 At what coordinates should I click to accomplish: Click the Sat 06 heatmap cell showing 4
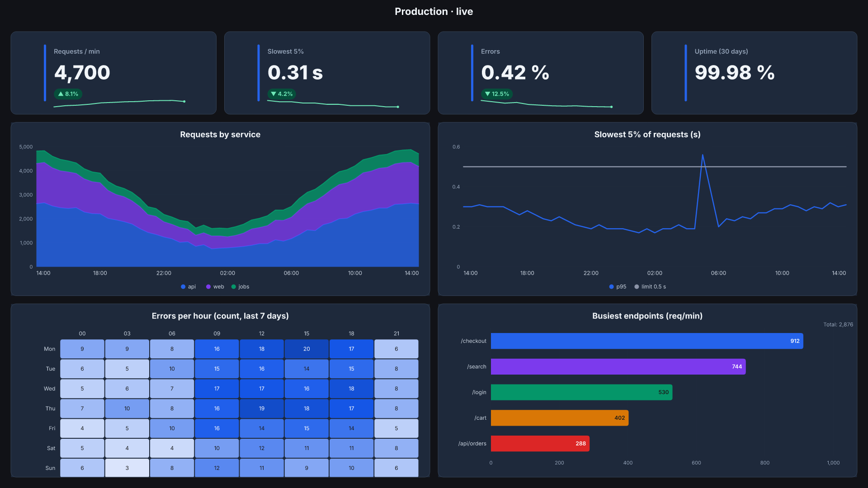(172, 448)
